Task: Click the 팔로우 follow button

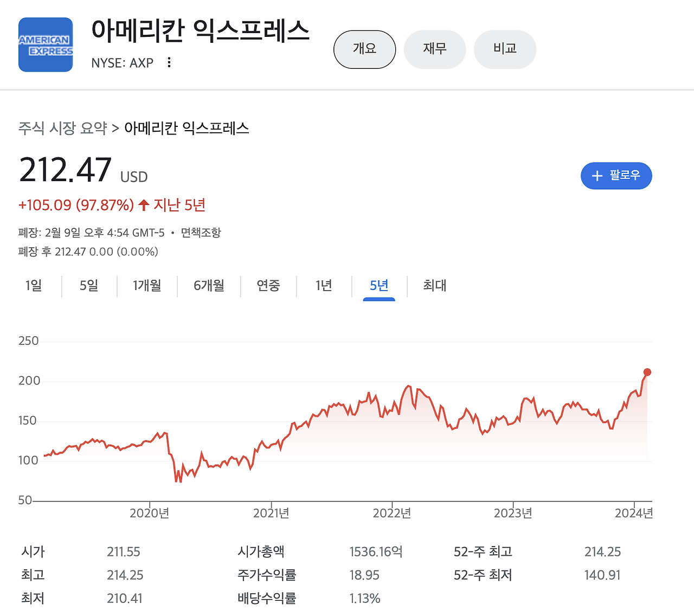Action: 616,176
